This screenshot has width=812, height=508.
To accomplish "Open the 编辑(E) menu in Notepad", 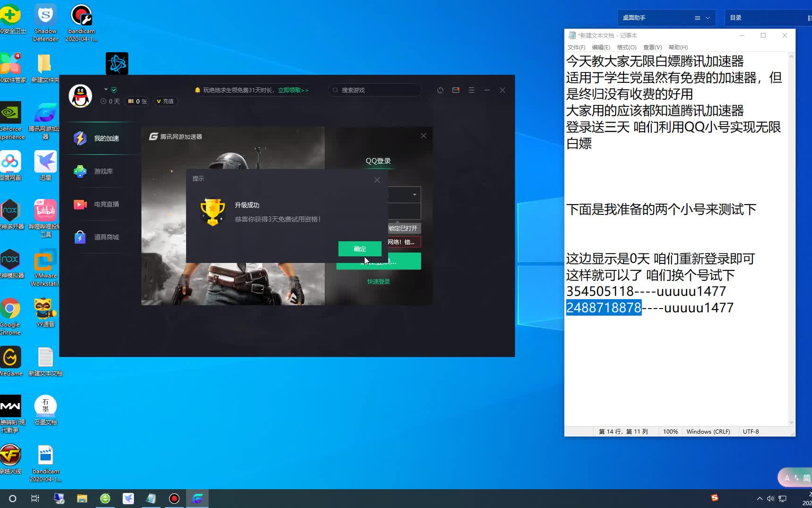I will click(601, 48).
